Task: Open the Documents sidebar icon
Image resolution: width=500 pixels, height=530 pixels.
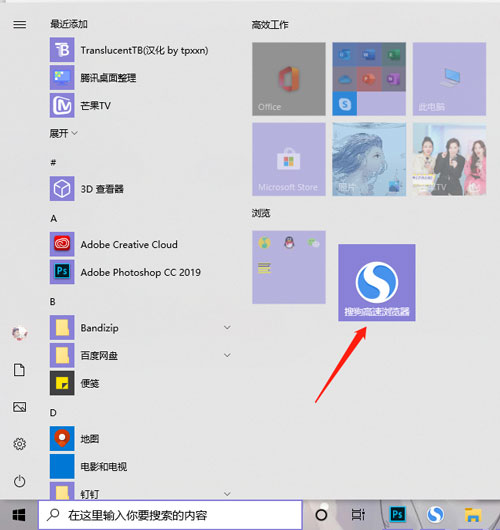Action: click(19, 370)
